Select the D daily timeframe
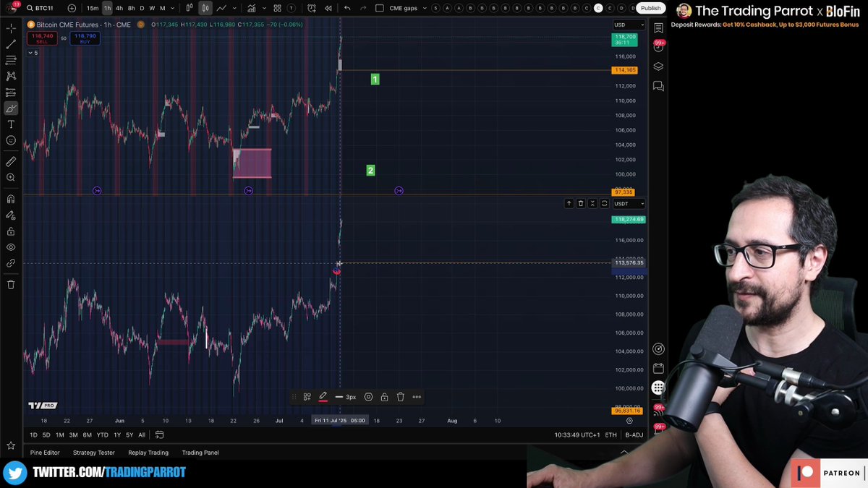The image size is (868, 488). pyautogui.click(x=142, y=8)
